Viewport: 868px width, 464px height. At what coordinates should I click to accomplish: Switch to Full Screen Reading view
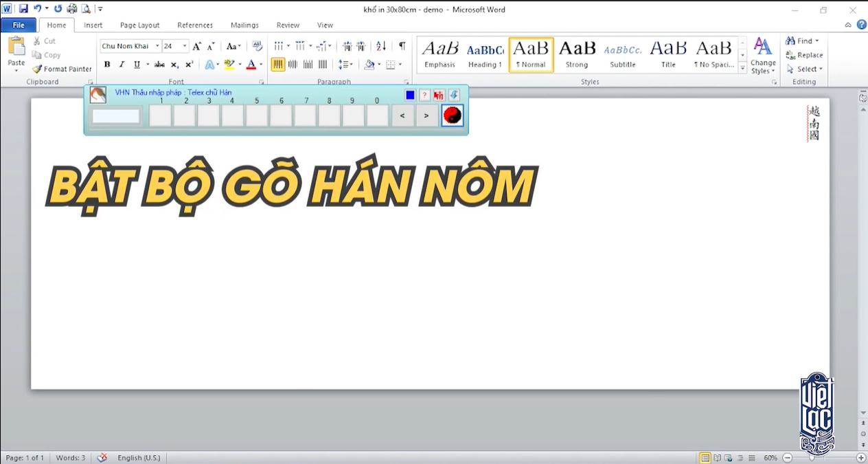point(717,458)
